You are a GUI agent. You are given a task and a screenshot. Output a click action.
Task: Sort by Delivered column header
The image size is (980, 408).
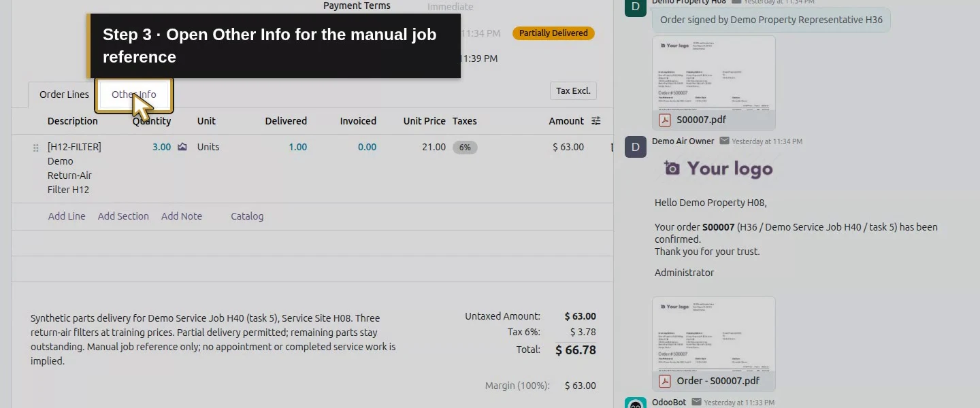286,121
